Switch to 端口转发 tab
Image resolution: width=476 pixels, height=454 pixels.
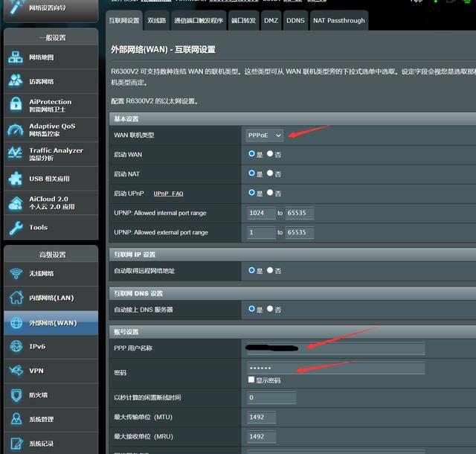coord(243,21)
